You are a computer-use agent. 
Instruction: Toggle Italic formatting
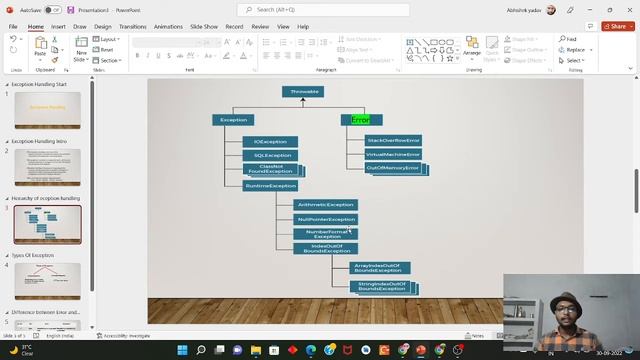pyautogui.click(x=148, y=56)
